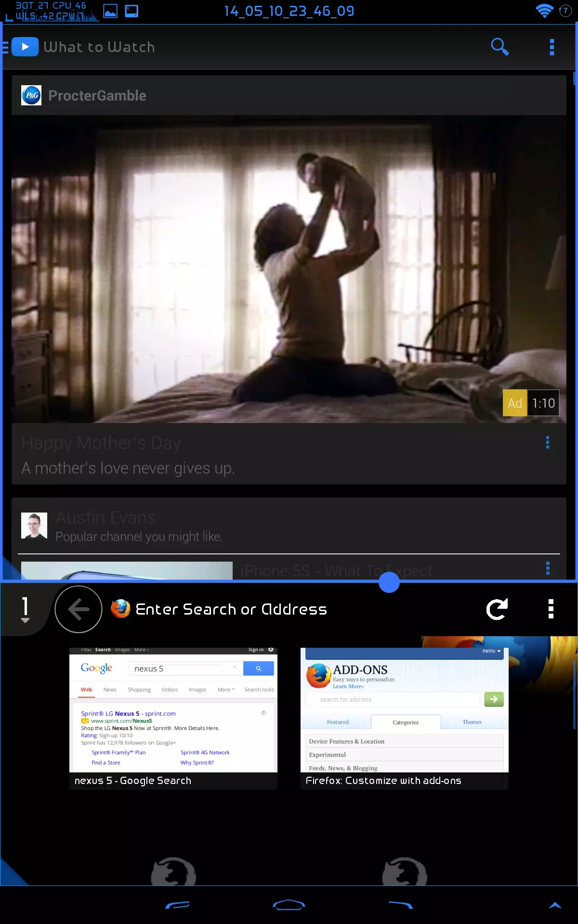This screenshot has width=578, height=924.
Task: Expand the Firefox tabs counter
Action: [x=25, y=609]
